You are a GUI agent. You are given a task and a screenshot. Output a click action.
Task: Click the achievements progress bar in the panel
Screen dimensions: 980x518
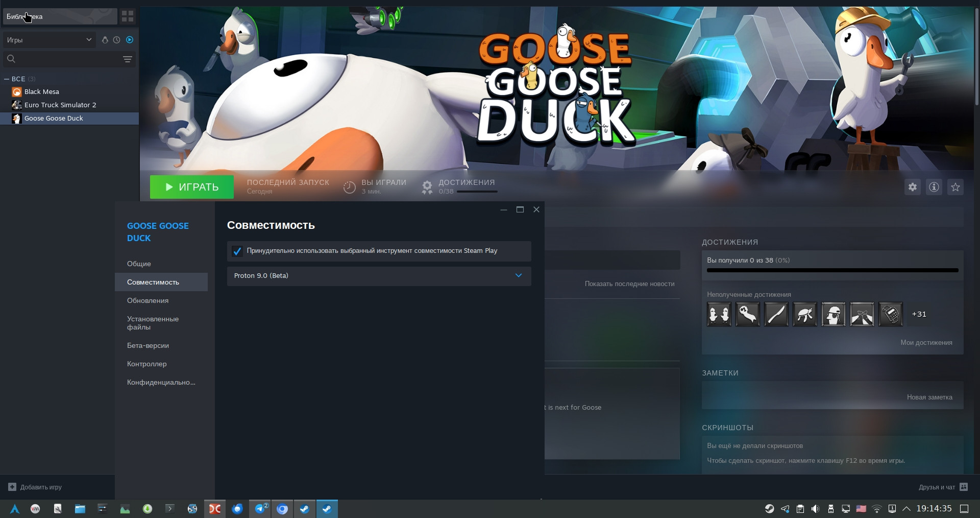[832, 270]
